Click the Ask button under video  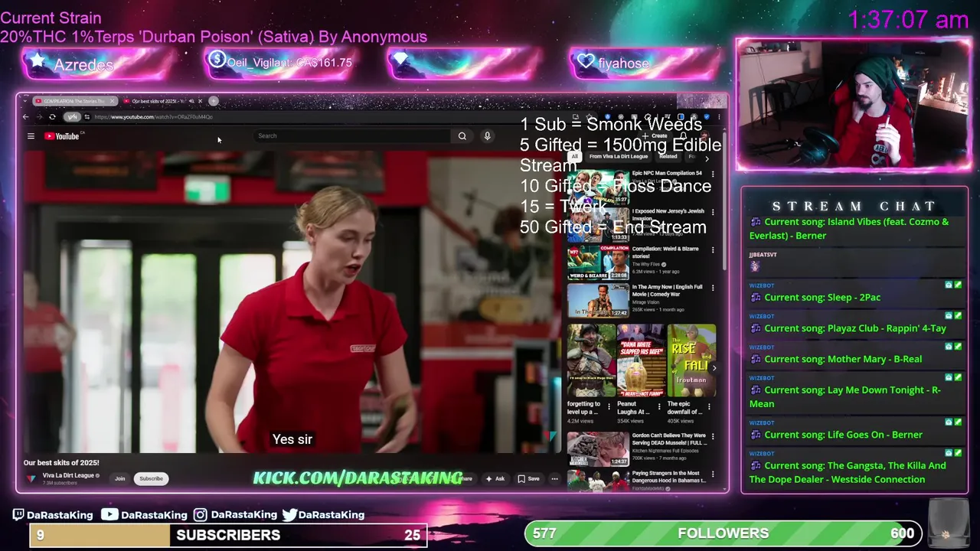tap(495, 479)
